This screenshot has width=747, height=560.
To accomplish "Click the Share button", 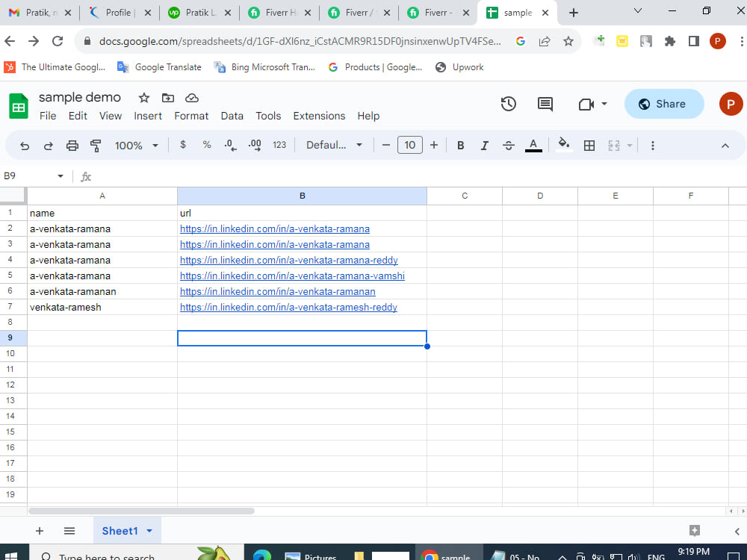I will click(x=664, y=104).
